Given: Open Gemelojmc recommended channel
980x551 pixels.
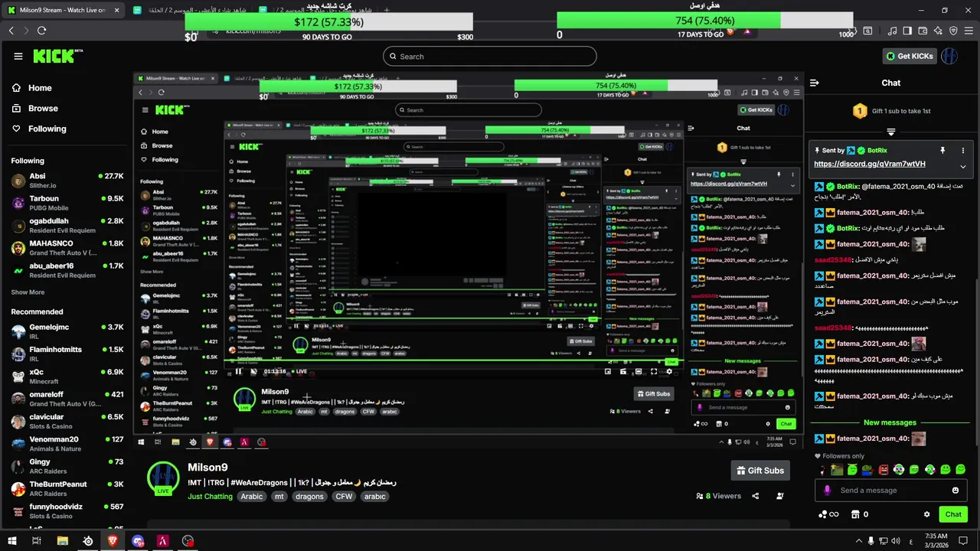Looking at the screenshot, I should pos(67,331).
